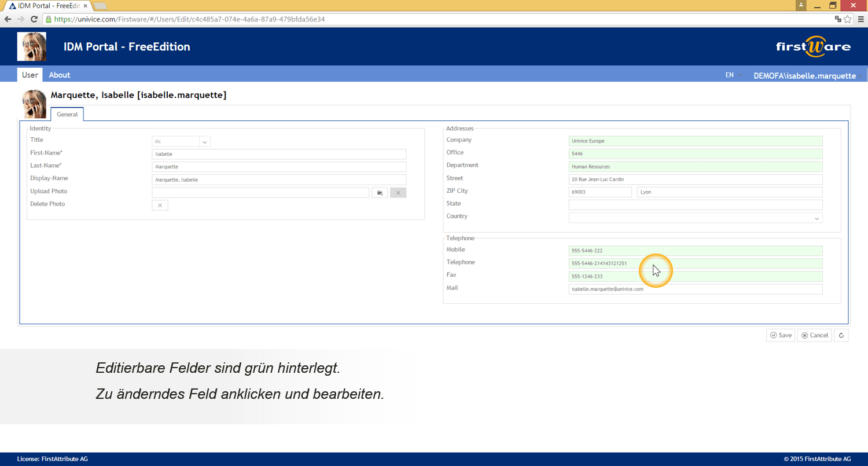Click the Department field Human Resources
This screenshot has width=868, height=466.
click(x=696, y=167)
